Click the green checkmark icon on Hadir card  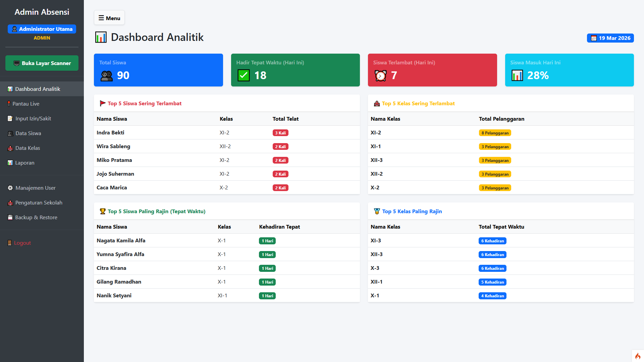pyautogui.click(x=244, y=75)
